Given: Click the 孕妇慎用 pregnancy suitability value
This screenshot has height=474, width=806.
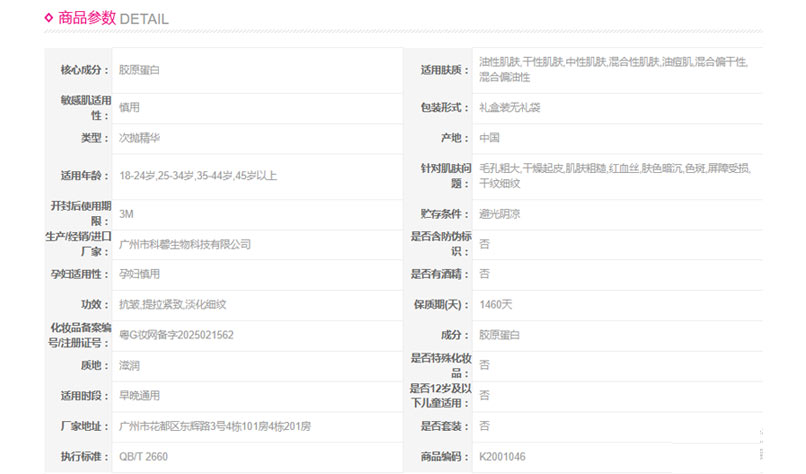Looking at the screenshot, I should pos(139,274).
